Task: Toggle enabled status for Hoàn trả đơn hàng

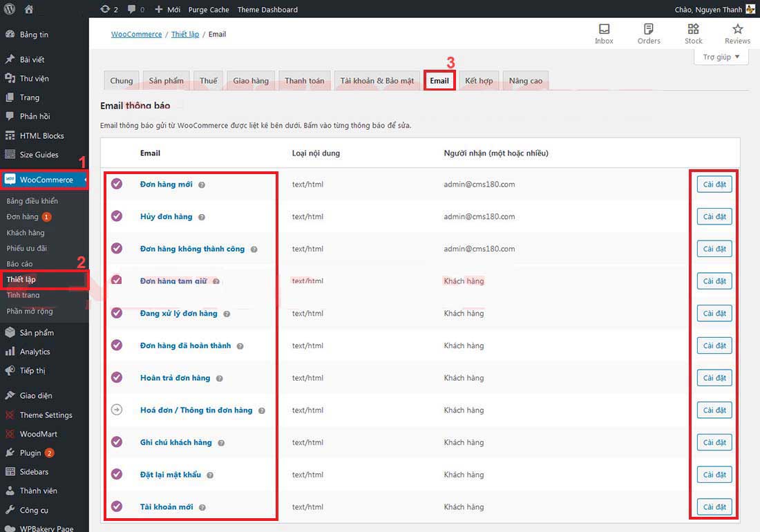Action: 117,377
